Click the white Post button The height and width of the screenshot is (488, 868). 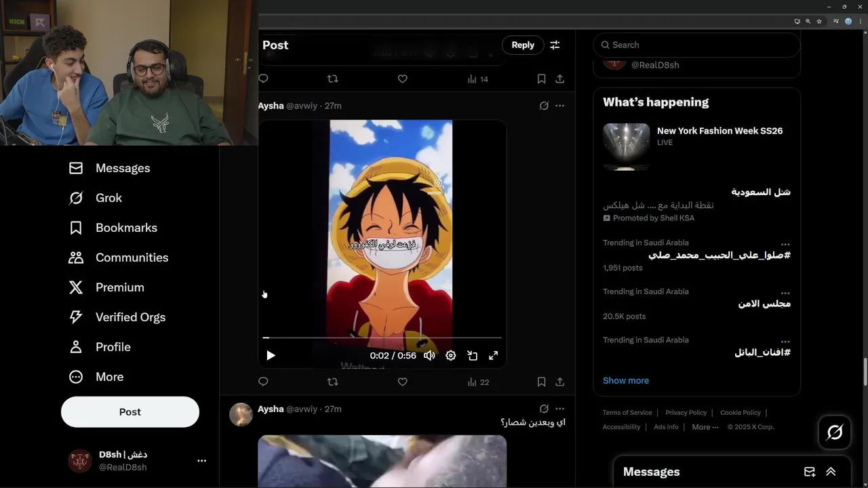(130, 411)
